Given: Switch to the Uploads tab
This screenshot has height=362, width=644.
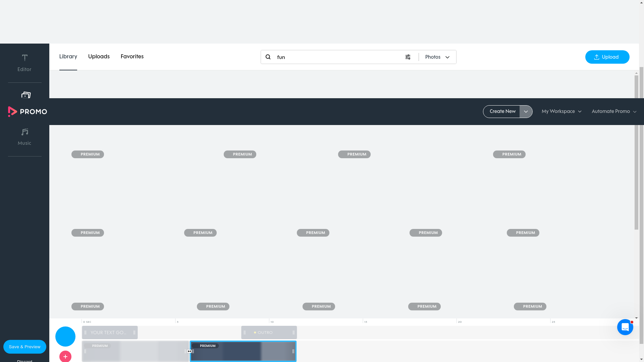Looking at the screenshot, I should (x=99, y=57).
